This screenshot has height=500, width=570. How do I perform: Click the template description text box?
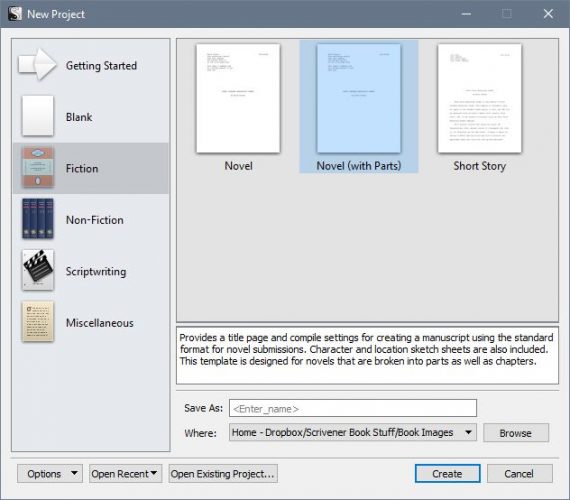tap(367, 355)
